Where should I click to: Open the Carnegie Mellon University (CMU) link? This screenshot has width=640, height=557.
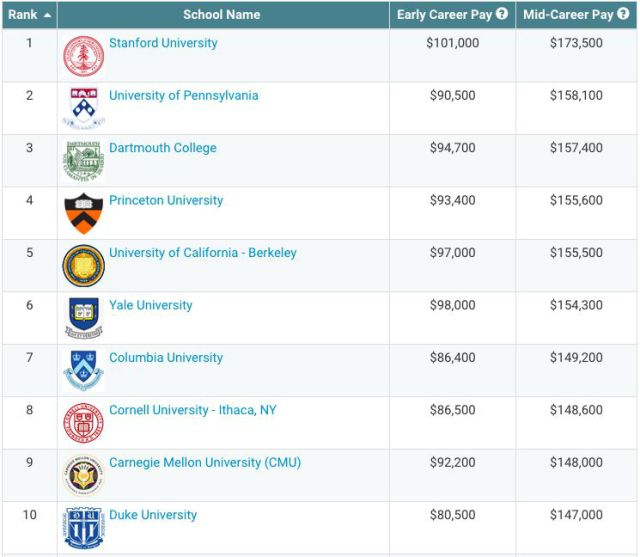205,462
